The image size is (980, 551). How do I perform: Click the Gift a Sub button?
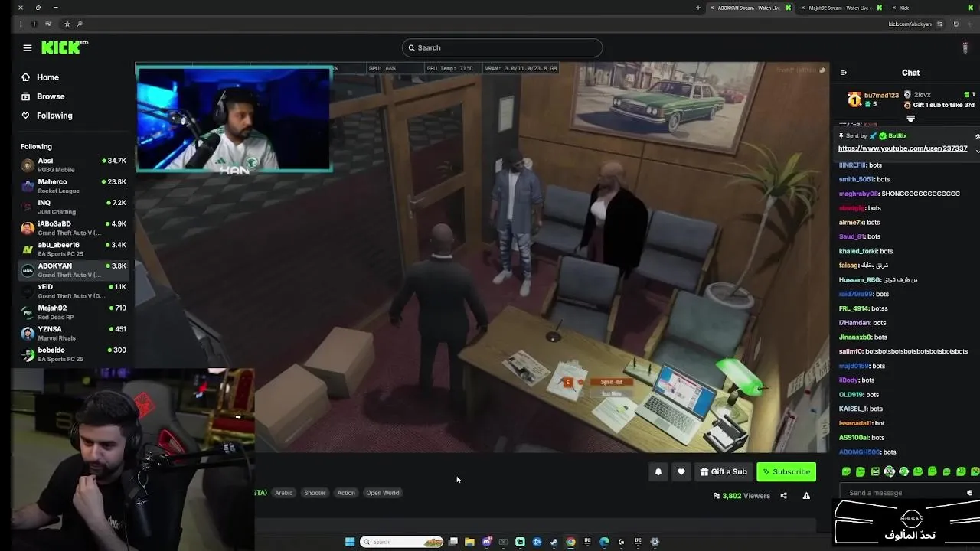724,472
